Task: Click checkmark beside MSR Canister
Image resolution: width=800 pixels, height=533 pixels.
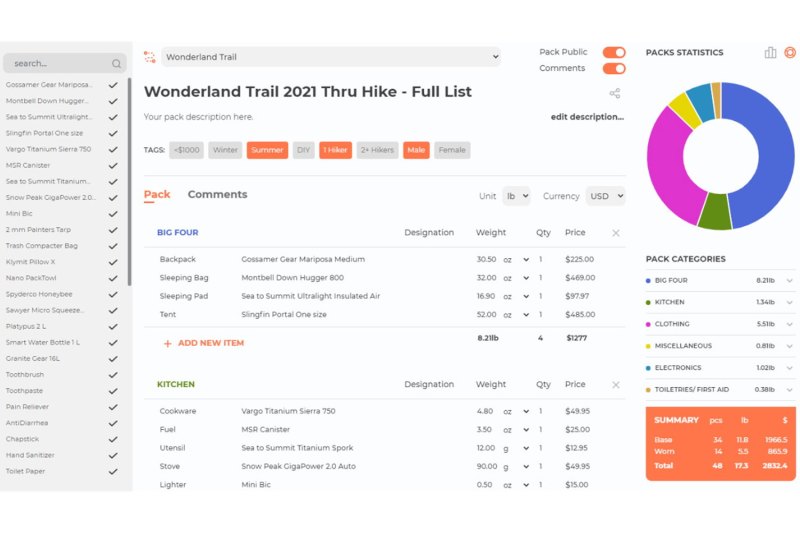Action: (x=113, y=166)
